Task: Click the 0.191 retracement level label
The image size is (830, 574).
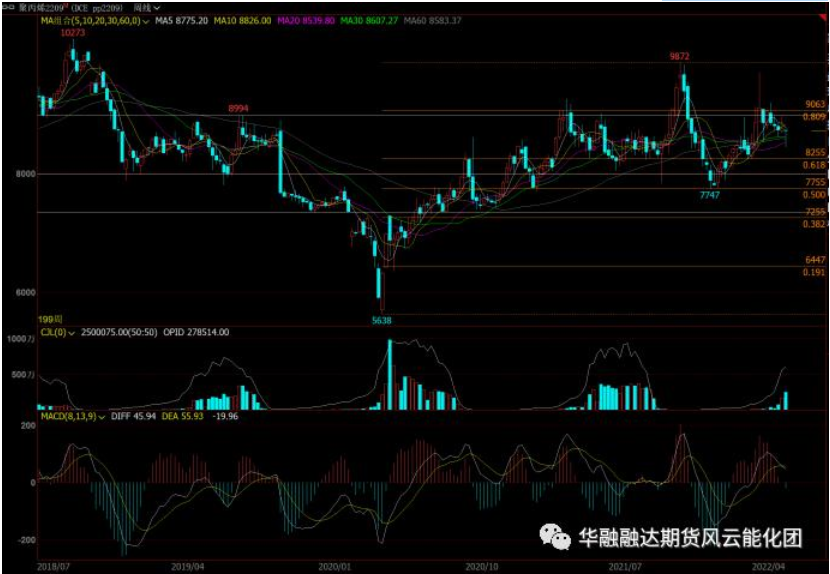Action: coord(814,272)
